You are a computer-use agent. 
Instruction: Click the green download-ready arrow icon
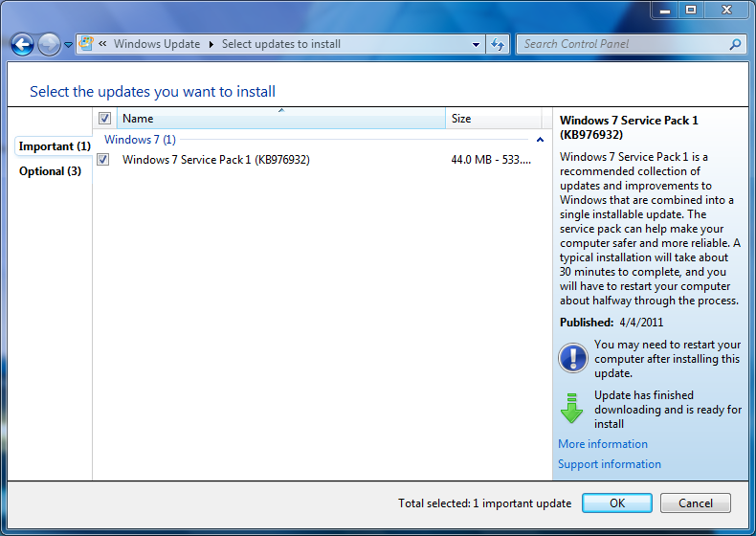pyautogui.click(x=572, y=409)
